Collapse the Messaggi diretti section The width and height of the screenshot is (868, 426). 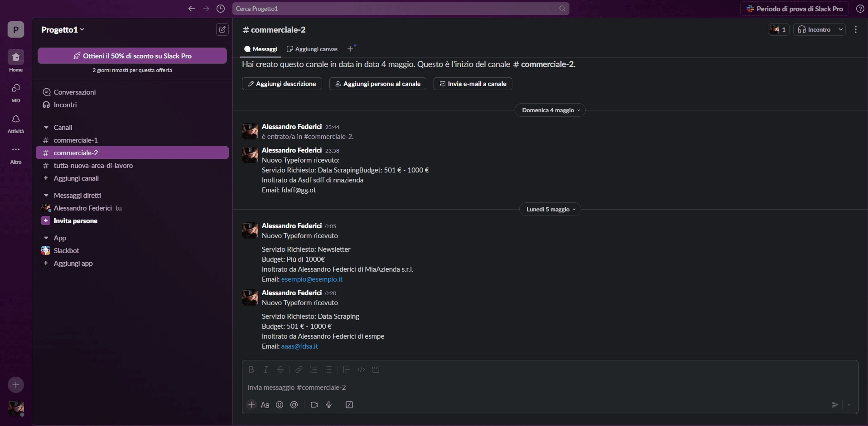pyautogui.click(x=46, y=196)
